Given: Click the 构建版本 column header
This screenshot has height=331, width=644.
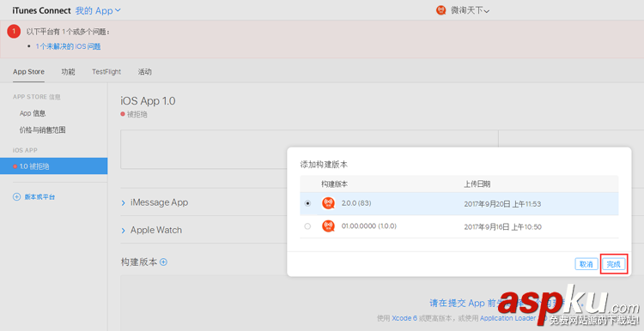Looking at the screenshot, I should 334,184.
